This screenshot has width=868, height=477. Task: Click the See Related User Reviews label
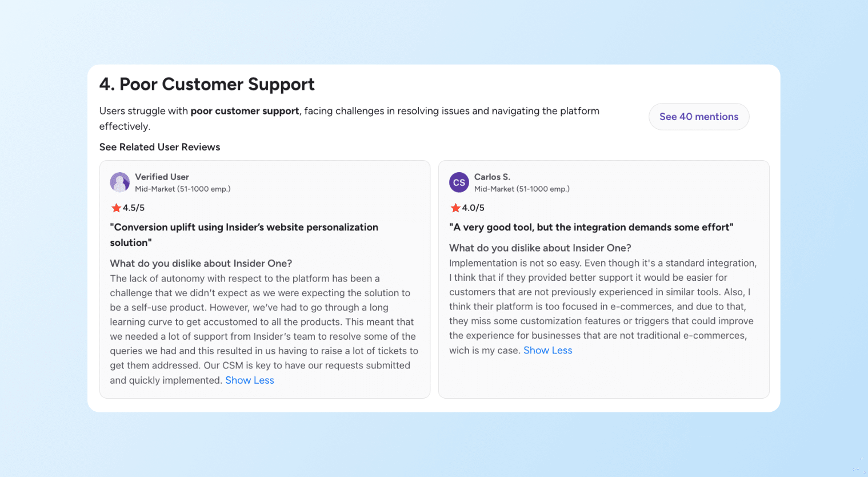click(159, 147)
